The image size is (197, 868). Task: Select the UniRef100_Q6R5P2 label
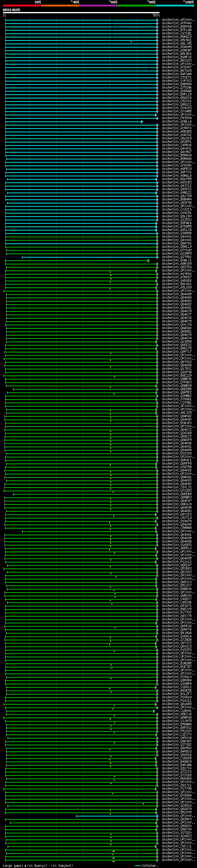(177, 392)
